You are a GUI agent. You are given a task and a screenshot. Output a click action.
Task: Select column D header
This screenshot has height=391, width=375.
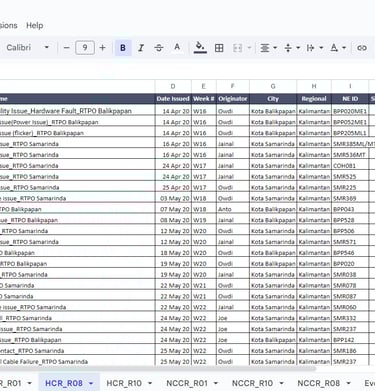(x=173, y=86)
